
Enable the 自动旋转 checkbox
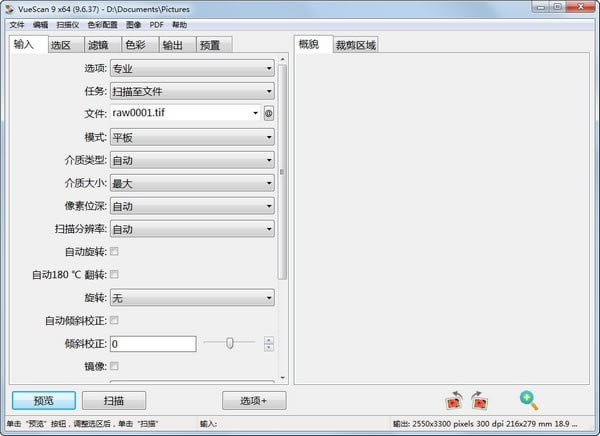tap(114, 251)
